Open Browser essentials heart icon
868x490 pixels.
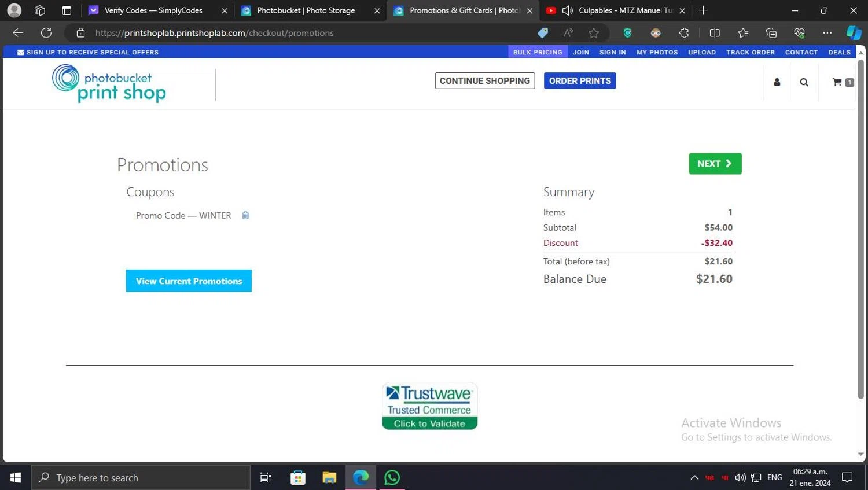click(x=799, y=33)
